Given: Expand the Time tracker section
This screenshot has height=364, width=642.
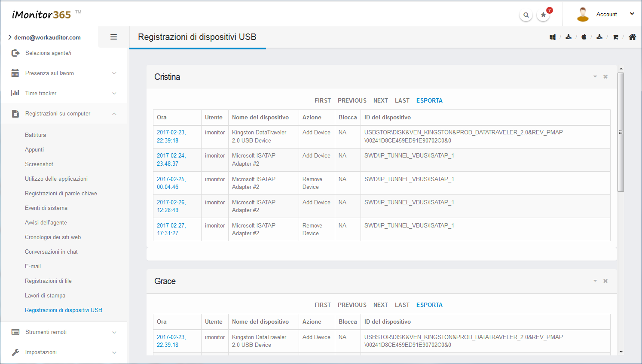Looking at the screenshot, I should coord(64,94).
